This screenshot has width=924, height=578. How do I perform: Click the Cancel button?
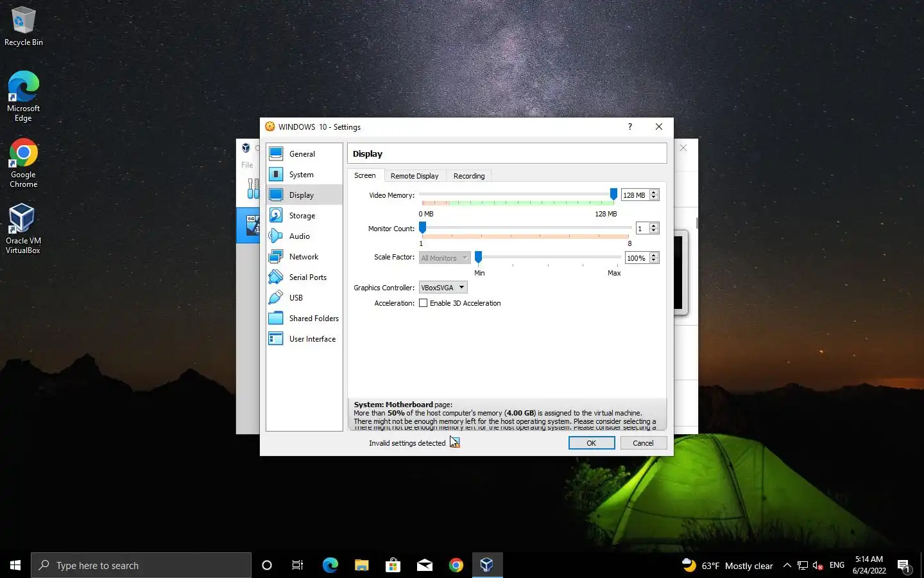[x=643, y=443]
